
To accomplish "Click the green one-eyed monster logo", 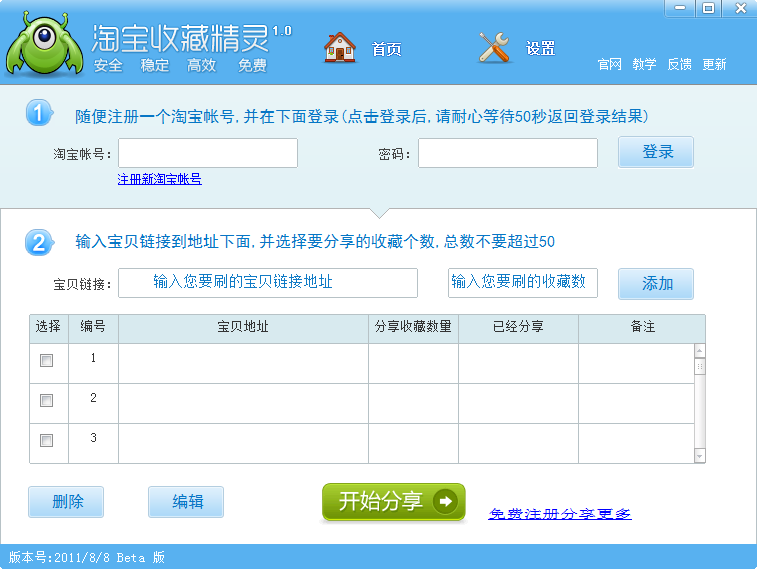I will pos(44,44).
